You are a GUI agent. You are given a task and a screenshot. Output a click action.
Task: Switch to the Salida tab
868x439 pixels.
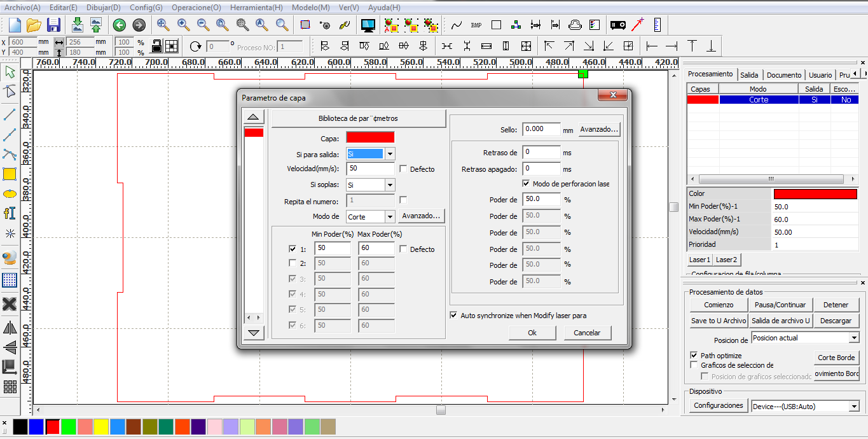[749, 75]
